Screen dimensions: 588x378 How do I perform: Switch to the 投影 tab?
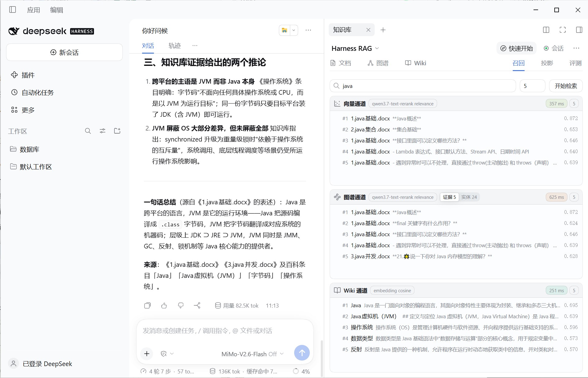click(x=547, y=63)
